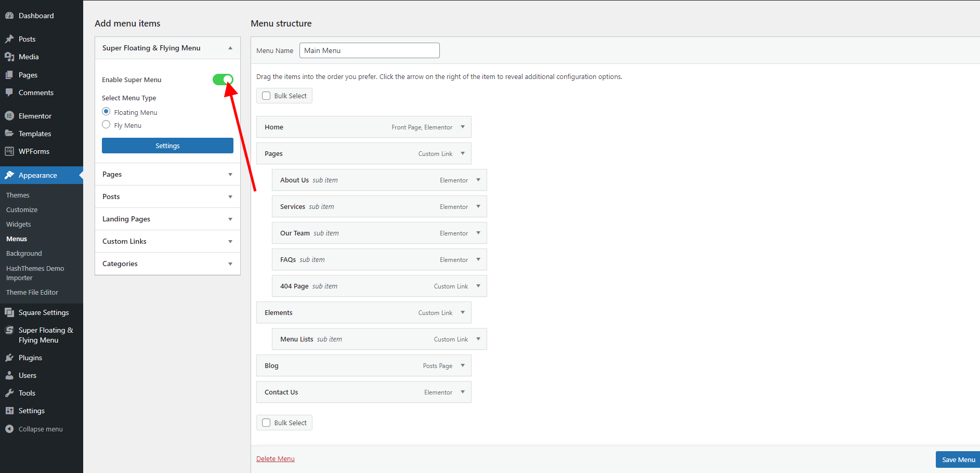The image size is (980, 473).
Task: Click the Posts pushpin icon
Action: [9, 39]
